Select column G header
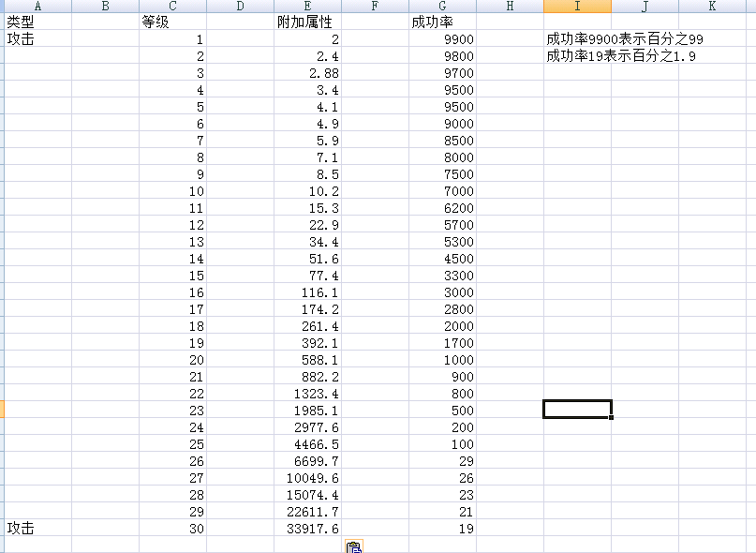This screenshot has width=756, height=553. (442, 7)
